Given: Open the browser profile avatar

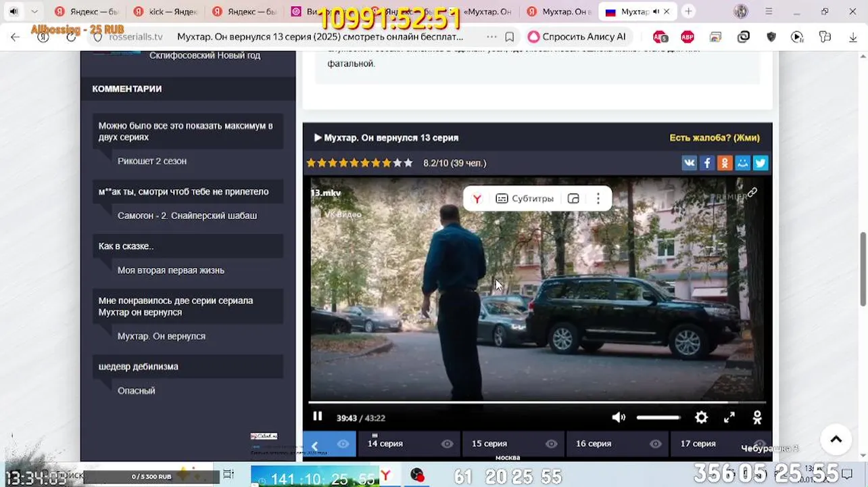Looking at the screenshot, I should tap(741, 11).
